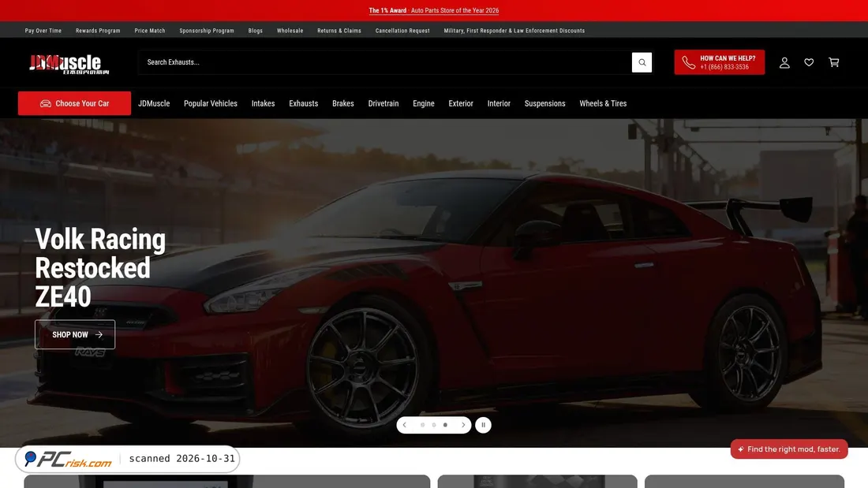Open the shopping cart icon
The width and height of the screenshot is (868, 488).
click(834, 62)
